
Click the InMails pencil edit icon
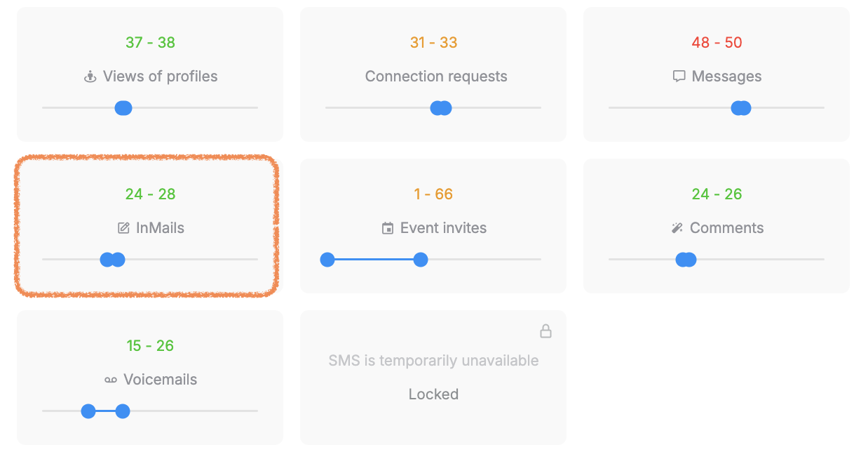pyautogui.click(x=123, y=228)
